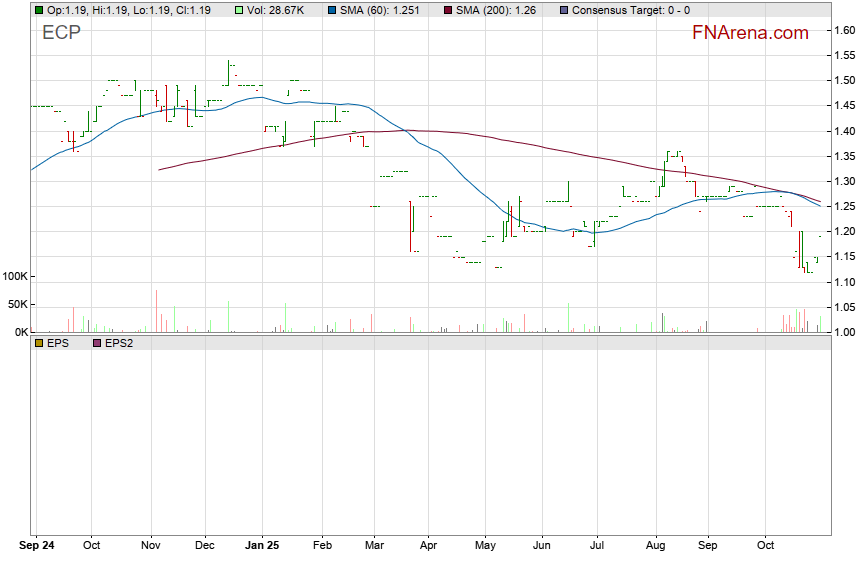The image size is (859, 566).
Task: Jump to Jan 25 on the date axis
Action: [x=262, y=547]
